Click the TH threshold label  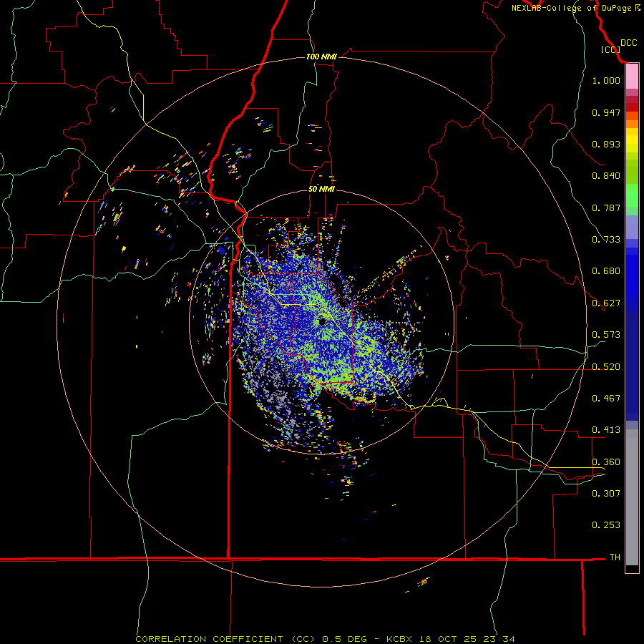(615, 557)
